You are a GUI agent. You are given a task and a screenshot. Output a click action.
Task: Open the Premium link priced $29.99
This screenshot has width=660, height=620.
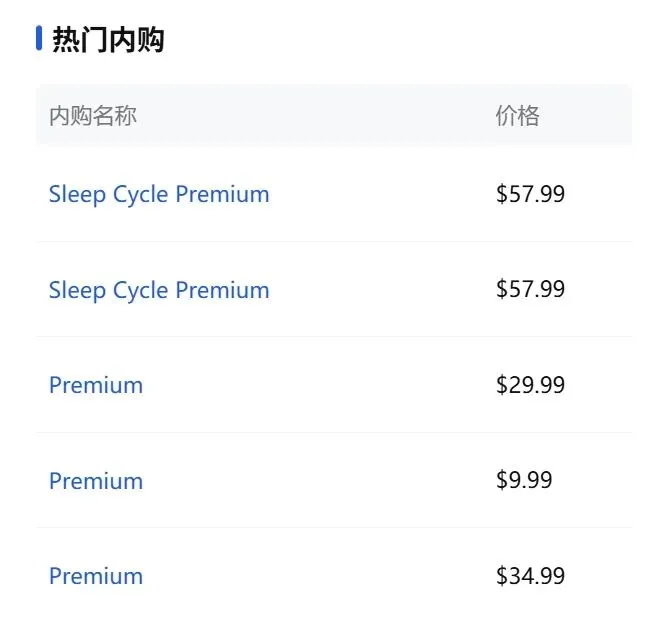point(96,385)
